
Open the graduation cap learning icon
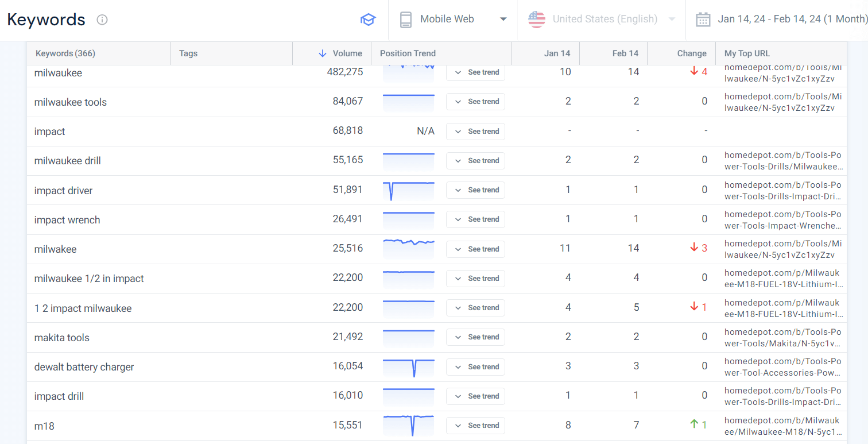tap(367, 20)
